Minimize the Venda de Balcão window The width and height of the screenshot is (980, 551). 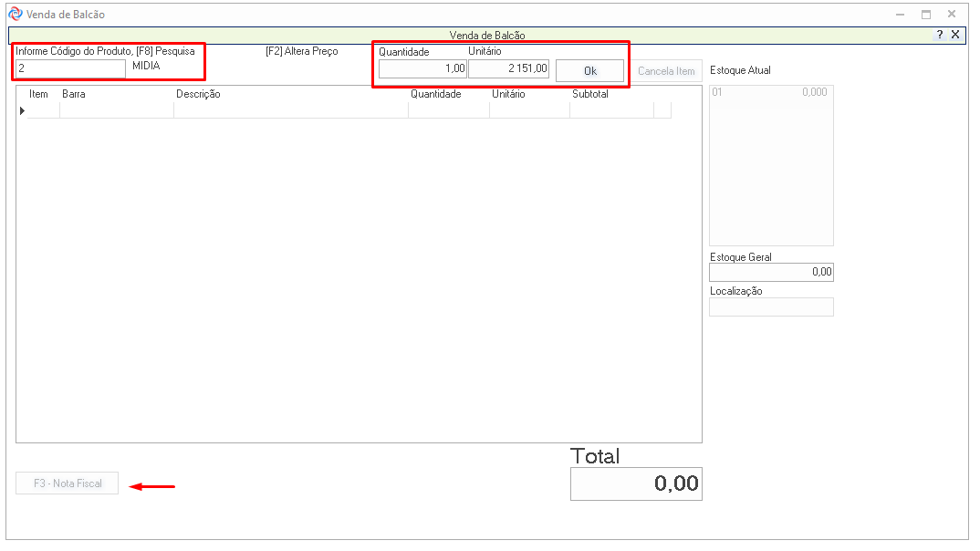tap(900, 15)
